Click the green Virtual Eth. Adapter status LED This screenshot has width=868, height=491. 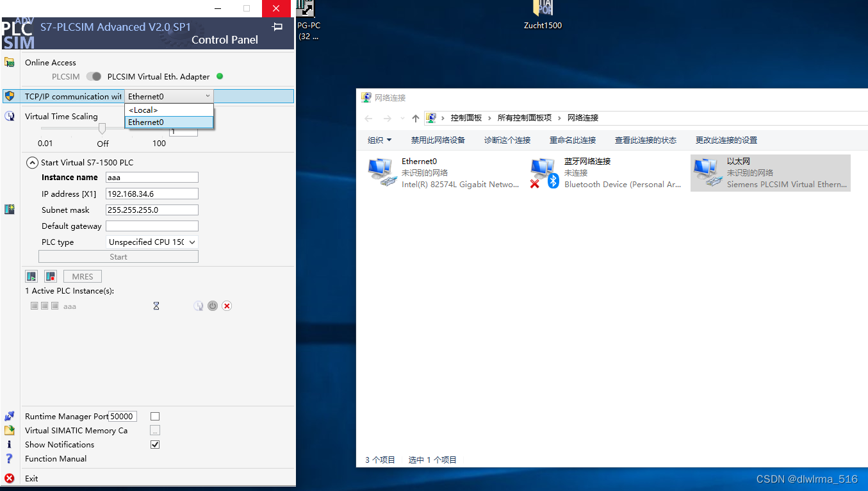click(220, 76)
